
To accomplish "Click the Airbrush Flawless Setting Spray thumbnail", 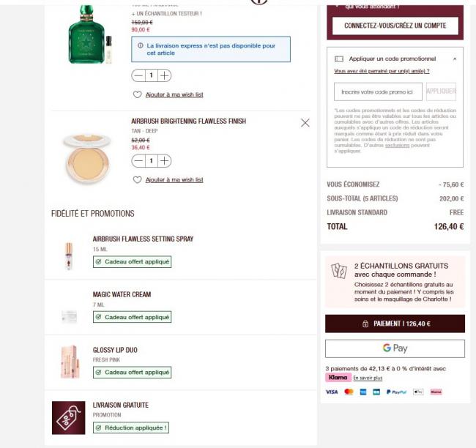I will (69, 255).
